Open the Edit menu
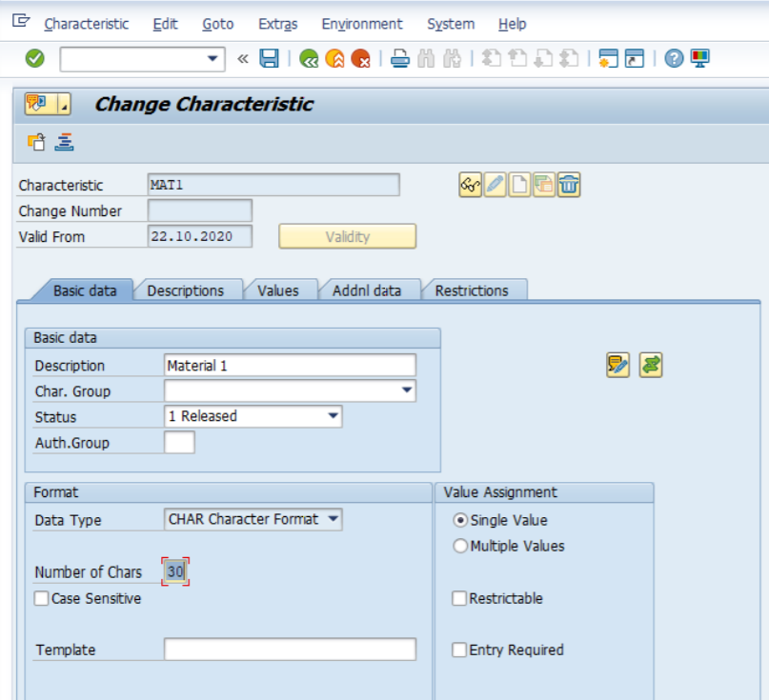Viewport: 769px width, 700px height. (165, 24)
